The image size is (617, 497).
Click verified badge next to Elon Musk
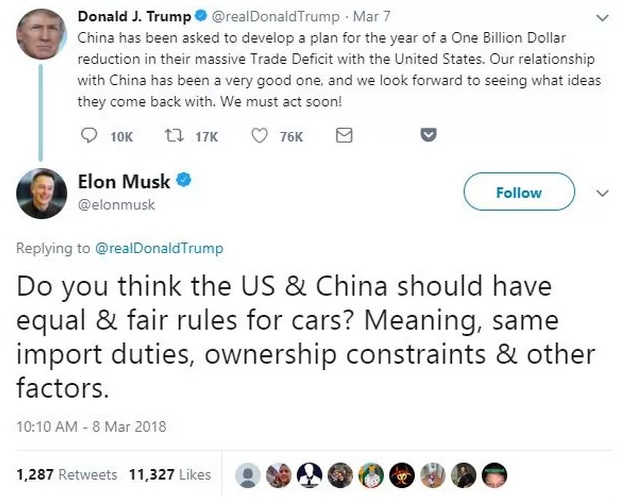pyautogui.click(x=185, y=181)
